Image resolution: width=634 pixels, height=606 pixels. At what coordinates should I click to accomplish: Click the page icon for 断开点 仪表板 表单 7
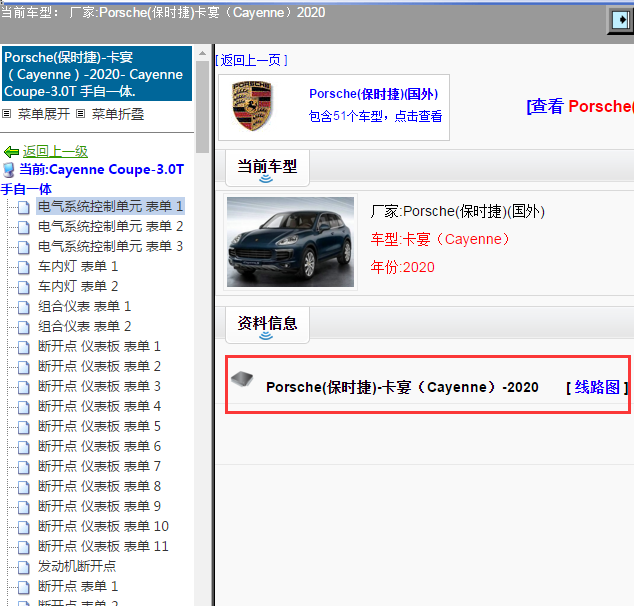(23, 467)
